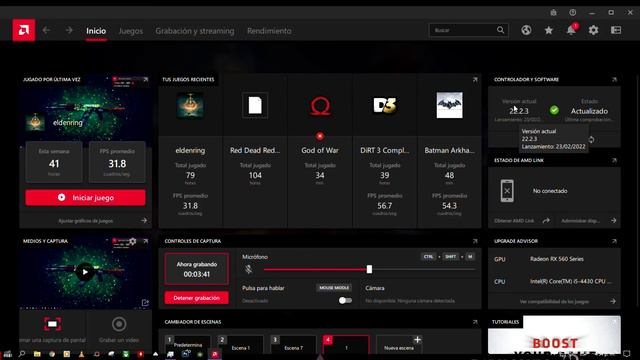Screen dimensions: 640x360
Task: Toggle the muted microphone icon
Action: coord(248,269)
